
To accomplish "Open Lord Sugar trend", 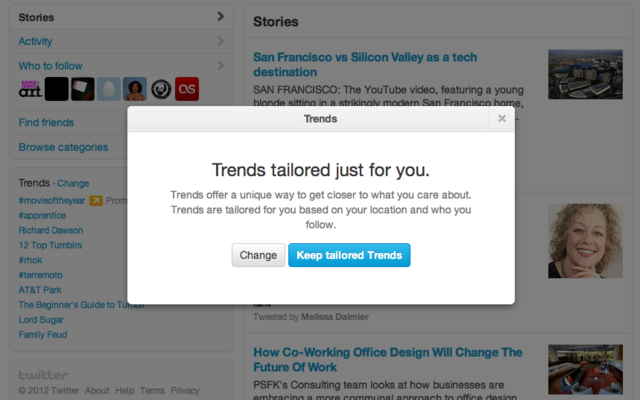I will click(x=41, y=320).
